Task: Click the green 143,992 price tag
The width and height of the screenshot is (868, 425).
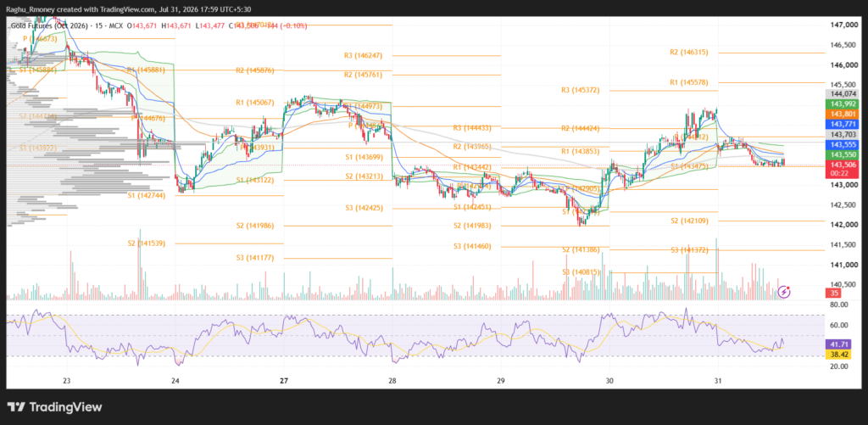Action: click(x=843, y=104)
